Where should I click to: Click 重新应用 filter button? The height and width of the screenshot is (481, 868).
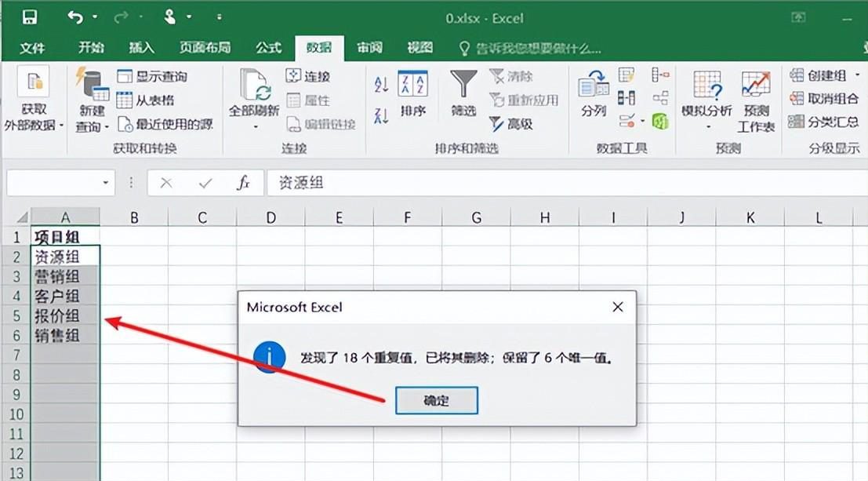(x=525, y=100)
